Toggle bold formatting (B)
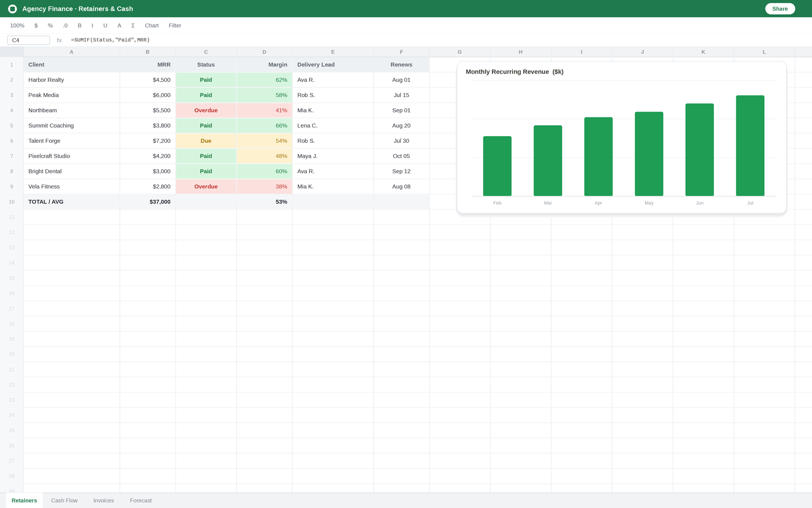 click(x=80, y=25)
